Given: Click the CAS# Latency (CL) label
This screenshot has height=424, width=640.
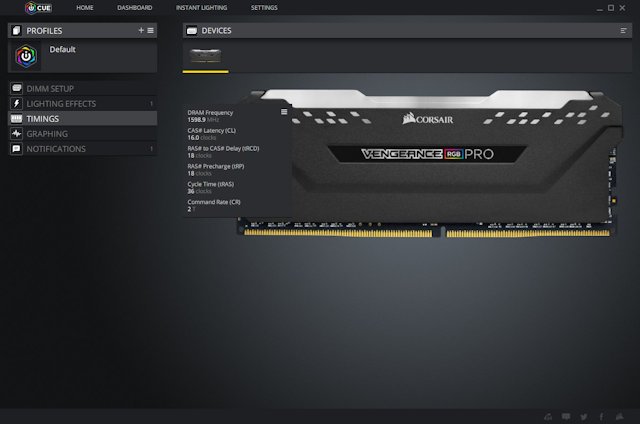Looking at the screenshot, I should coord(211,131).
